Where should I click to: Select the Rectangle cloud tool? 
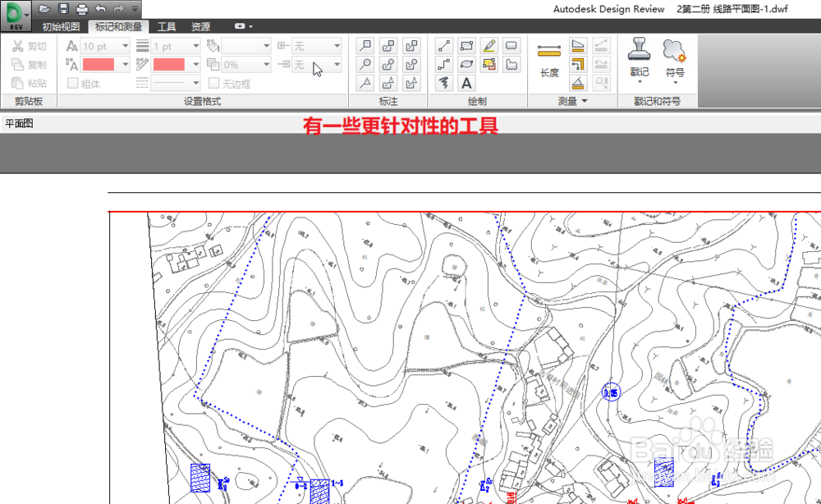pyautogui.click(x=511, y=46)
